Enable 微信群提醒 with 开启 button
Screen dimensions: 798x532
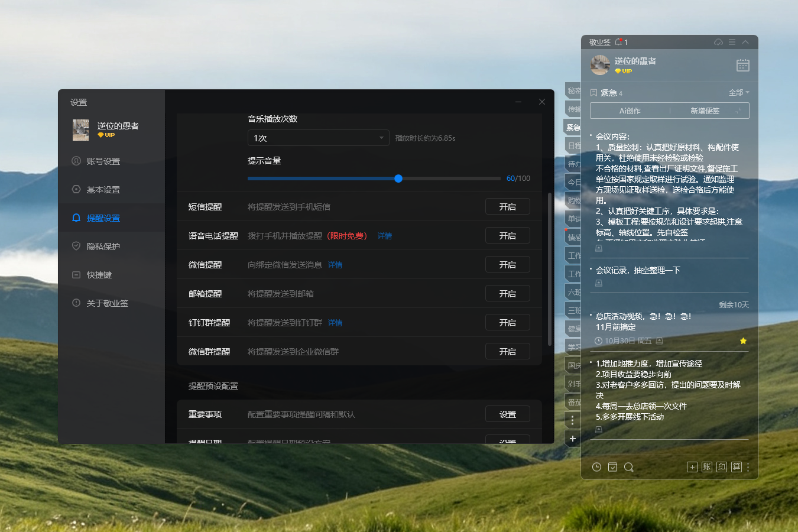pos(508,352)
